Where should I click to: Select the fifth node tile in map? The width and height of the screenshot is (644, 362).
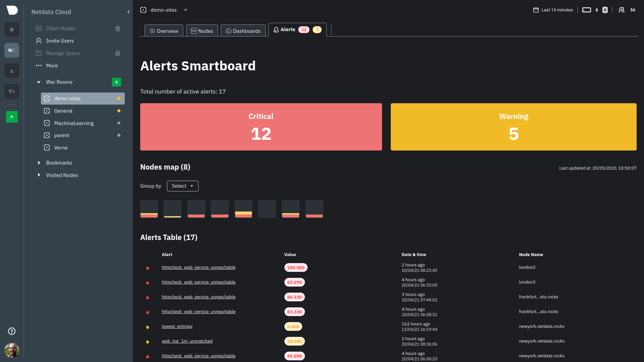coord(244,209)
